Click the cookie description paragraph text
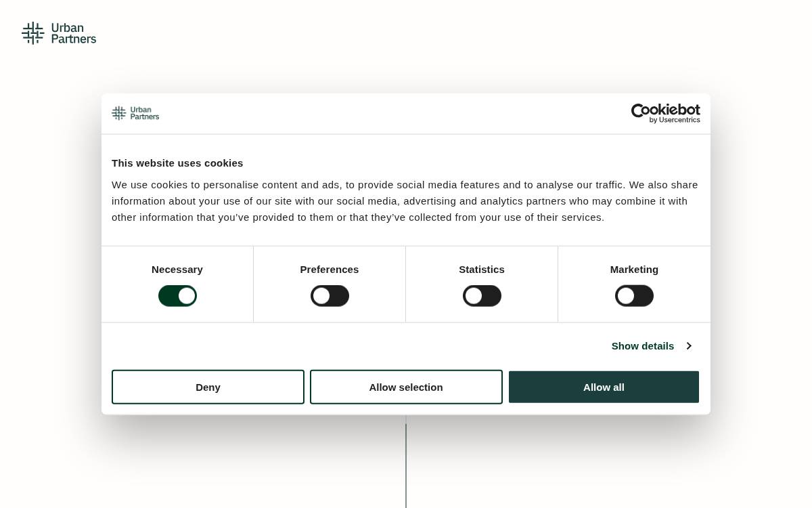Image resolution: width=812 pixels, height=508 pixels. 405,201
